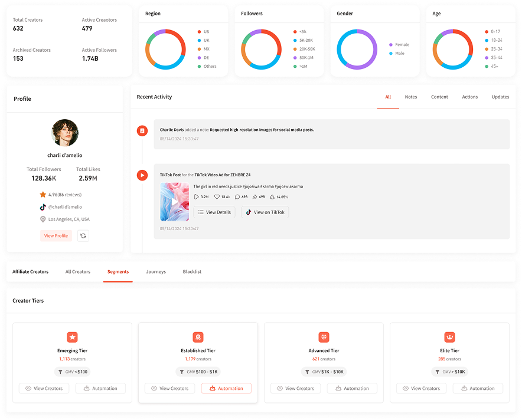Open the GMV < $100 filter chip
522x420 pixels.
[x=72, y=372]
